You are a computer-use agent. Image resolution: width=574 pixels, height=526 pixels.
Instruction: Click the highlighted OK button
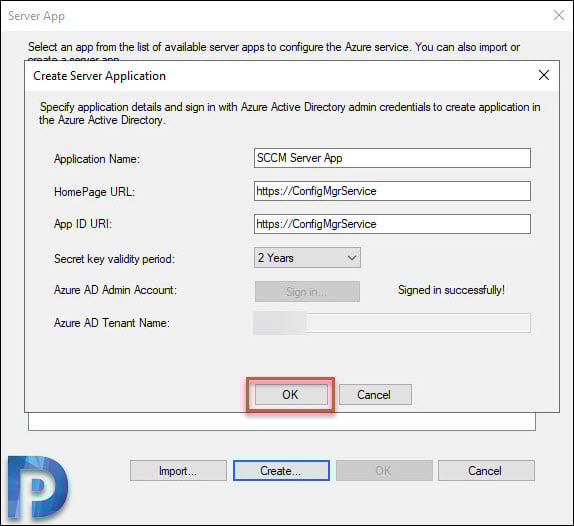click(291, 395)
